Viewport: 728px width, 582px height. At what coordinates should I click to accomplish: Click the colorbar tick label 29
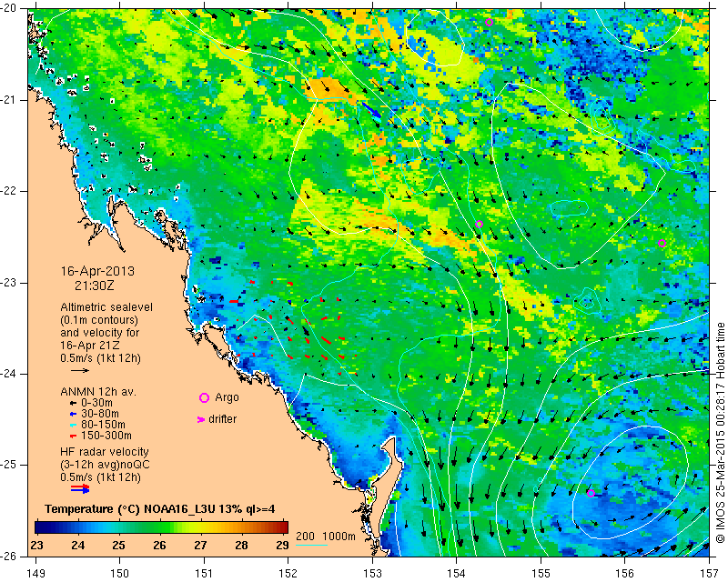pos(282,546)
